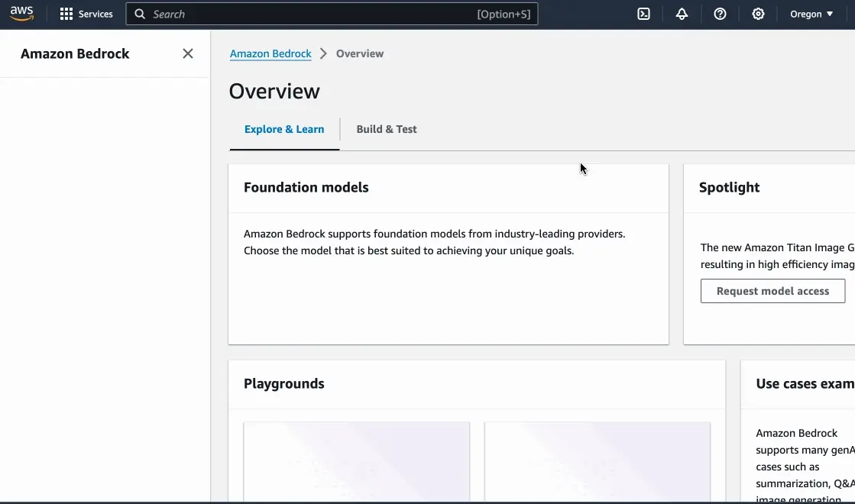Viewport: 855px width, 504px height.
Task: Open the right Playgrounds thumbnail card
Action: [598, 462]
